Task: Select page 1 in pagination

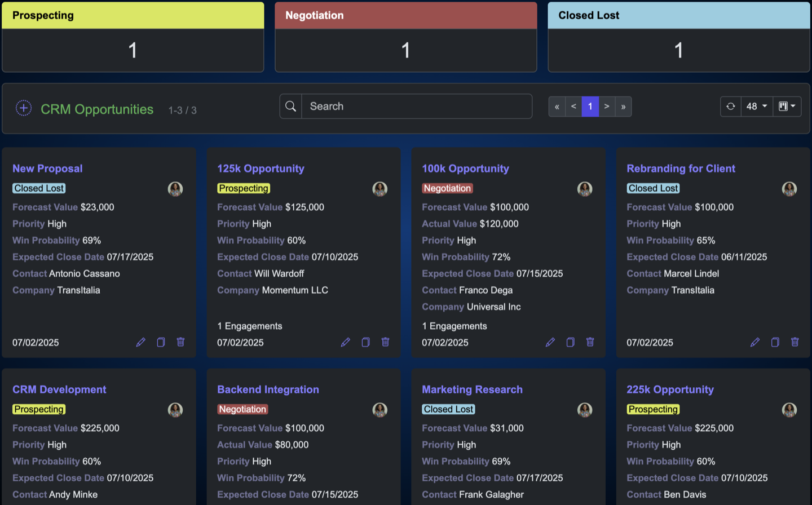Action: click(590, 107)
